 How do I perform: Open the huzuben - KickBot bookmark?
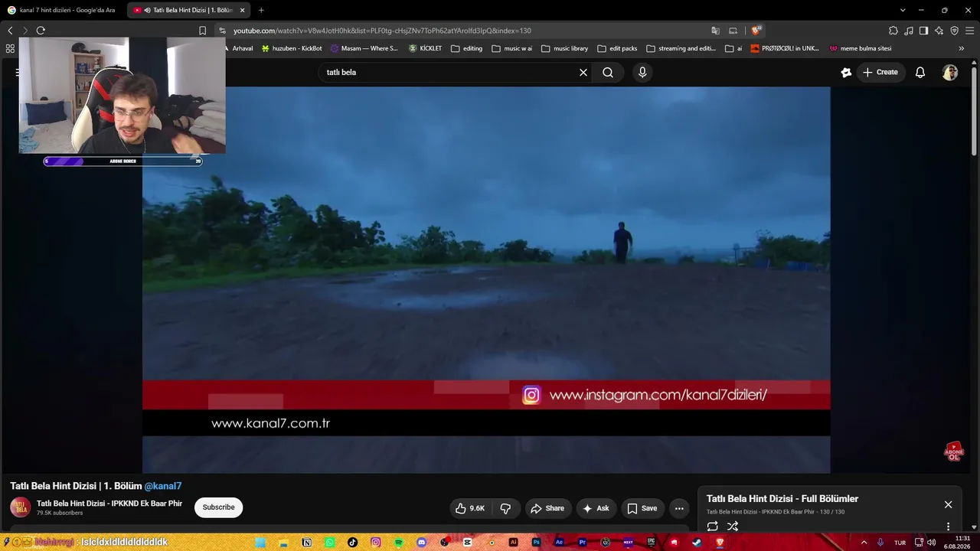292,48
